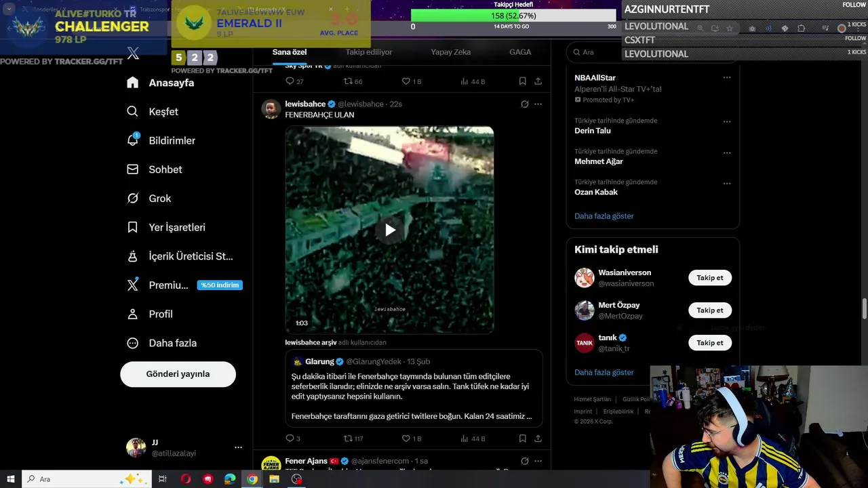
Task: Open the Hizmet Şartları footer link
Action: click(592, 399)
